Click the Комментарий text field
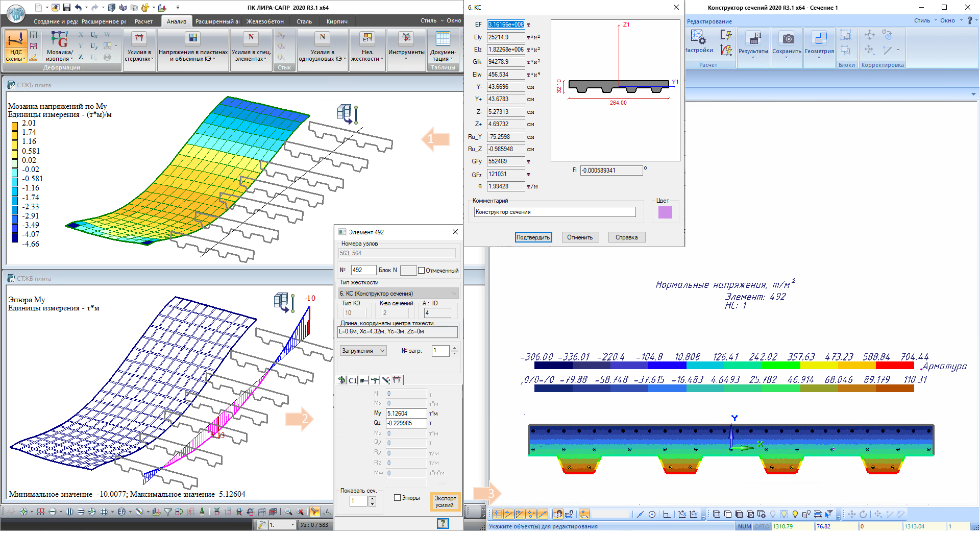This screenshot has width=980, height=533. 554,212
